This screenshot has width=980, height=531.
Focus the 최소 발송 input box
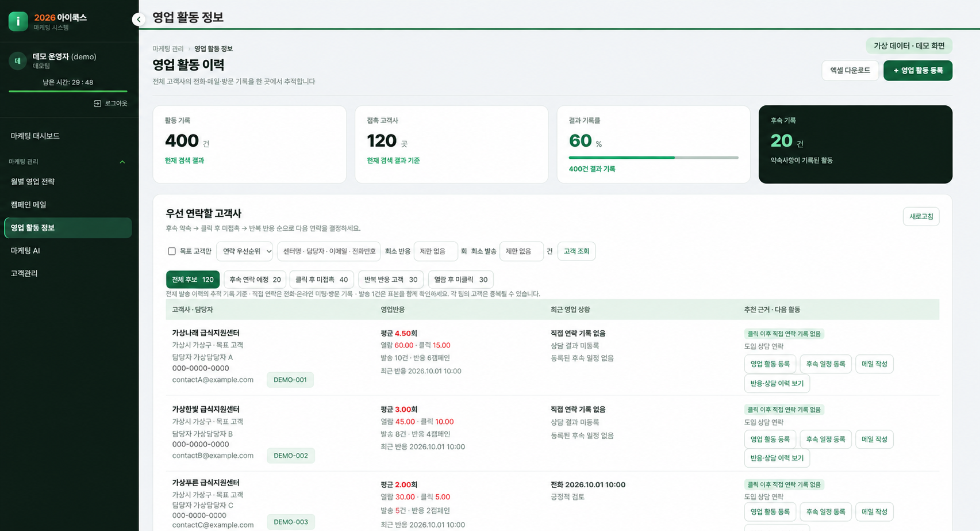tap(521, 251)
